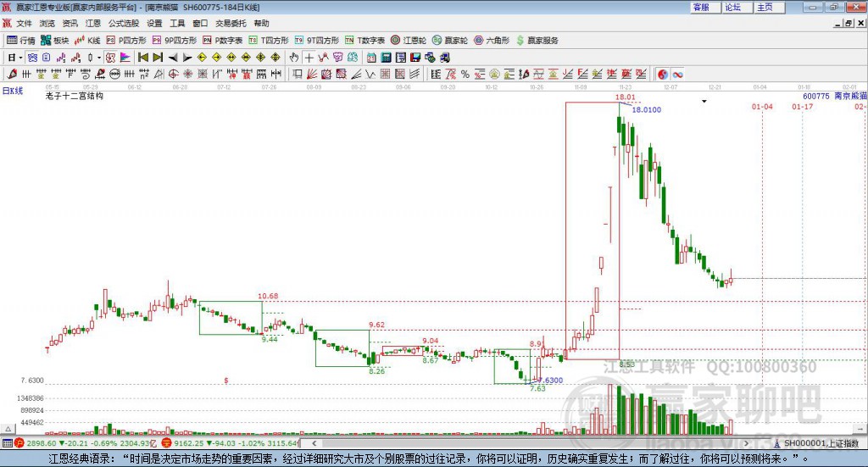
Task: Click the 深 Shenzhen index status icon
Action: click(x=167, y=443)
